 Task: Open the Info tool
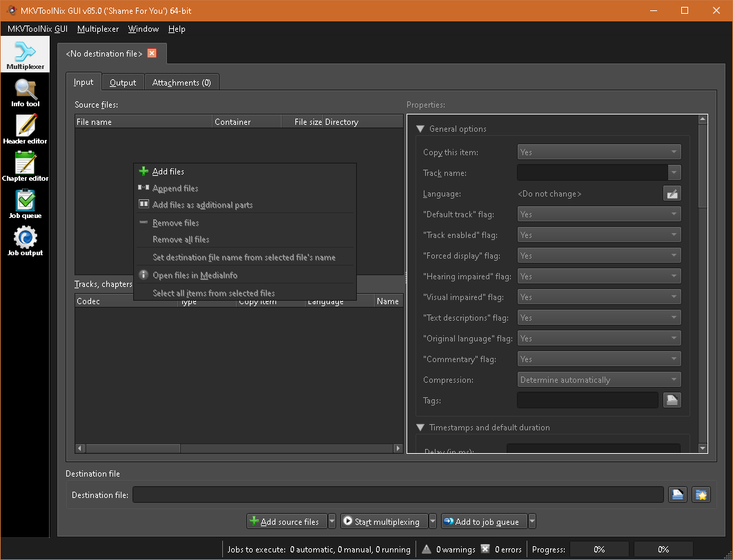[x=26, y=92]
